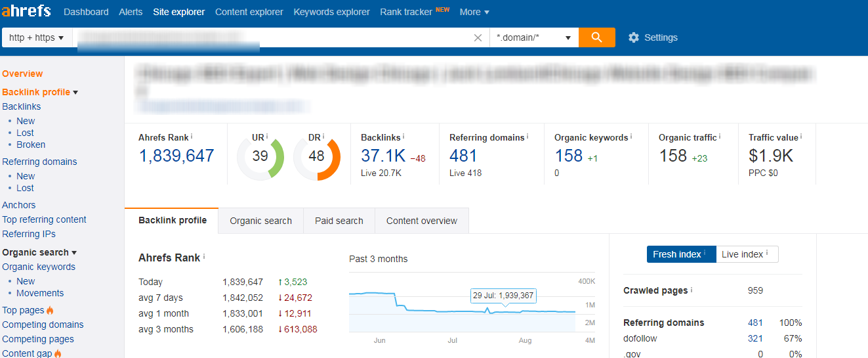Open the Competing domains link
Image resolution: width=868 pixels, height=358 pixels.
[x=43, y=324]
